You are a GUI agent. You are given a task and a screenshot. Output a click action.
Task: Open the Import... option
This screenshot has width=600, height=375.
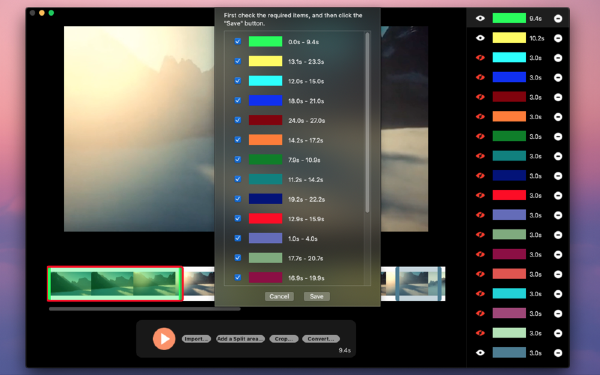click(x=196, y=339)
